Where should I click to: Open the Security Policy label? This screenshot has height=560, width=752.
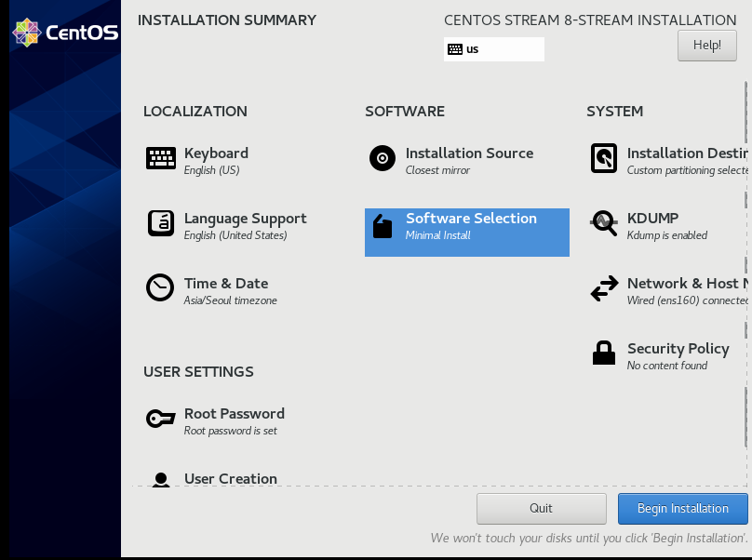pyautogui.click(x=678, y=349)
